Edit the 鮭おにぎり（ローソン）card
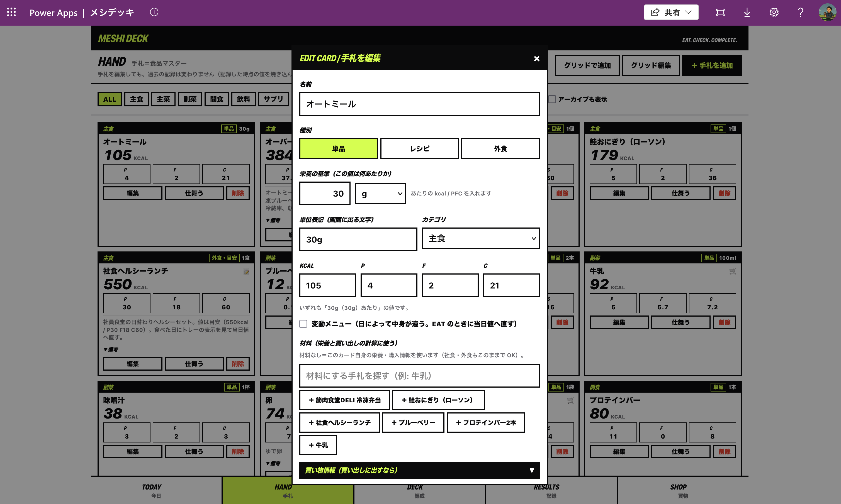Screen dimensions: 841x504 [x=619, y=193]
